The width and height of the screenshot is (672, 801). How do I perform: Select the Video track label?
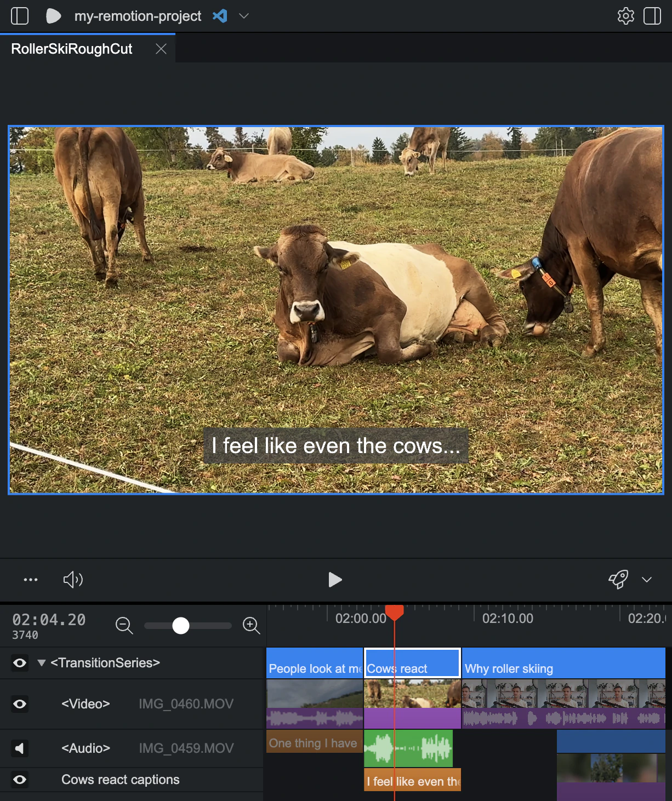[86, 704]
